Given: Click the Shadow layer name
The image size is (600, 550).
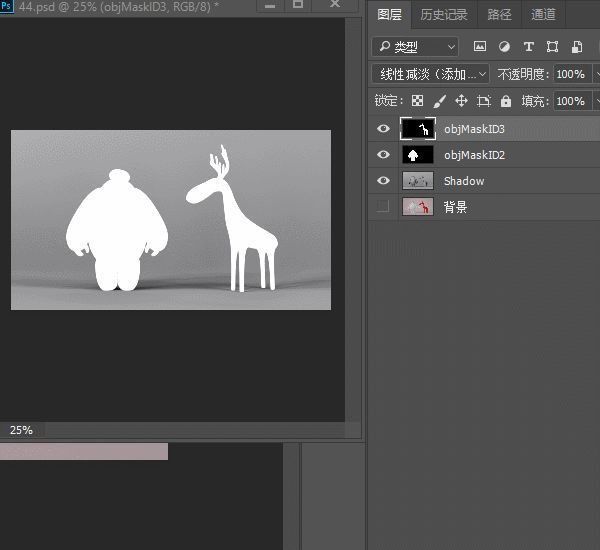Looking at the screenshot, I should [464, 181].
